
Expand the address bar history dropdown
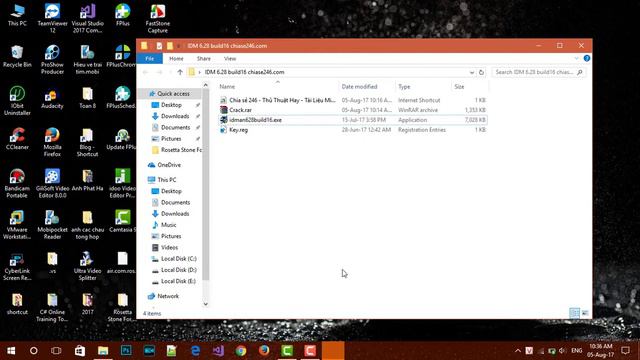(471, 72)
